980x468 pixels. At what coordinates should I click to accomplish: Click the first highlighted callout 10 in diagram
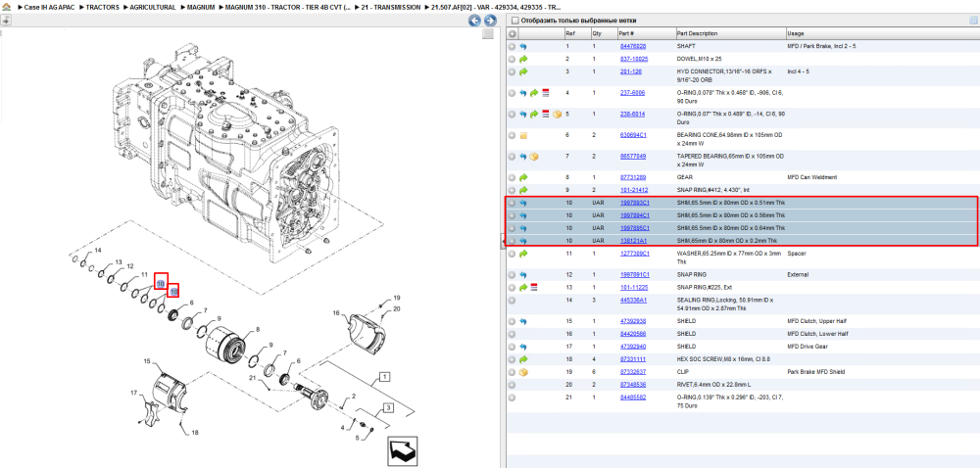(161, 283)
